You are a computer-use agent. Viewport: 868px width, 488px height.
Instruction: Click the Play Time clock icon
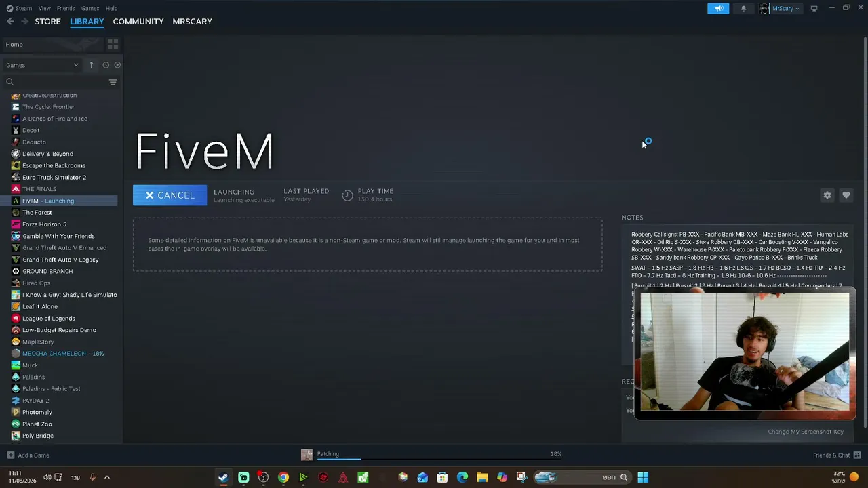347,195
